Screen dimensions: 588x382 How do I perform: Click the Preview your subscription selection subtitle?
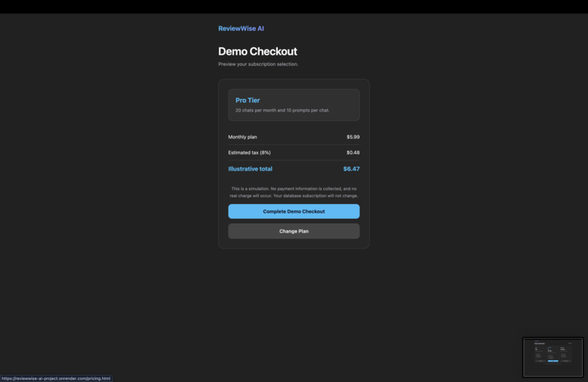258,64
